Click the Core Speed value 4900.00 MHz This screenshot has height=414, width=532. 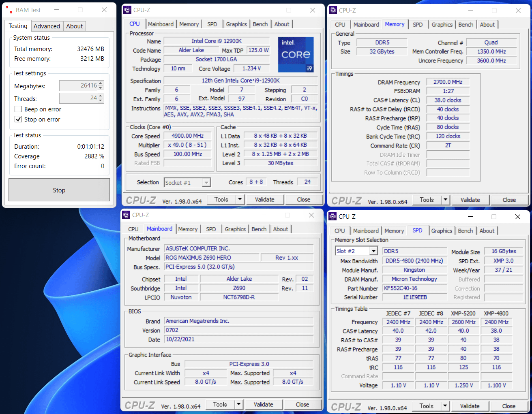188,136
